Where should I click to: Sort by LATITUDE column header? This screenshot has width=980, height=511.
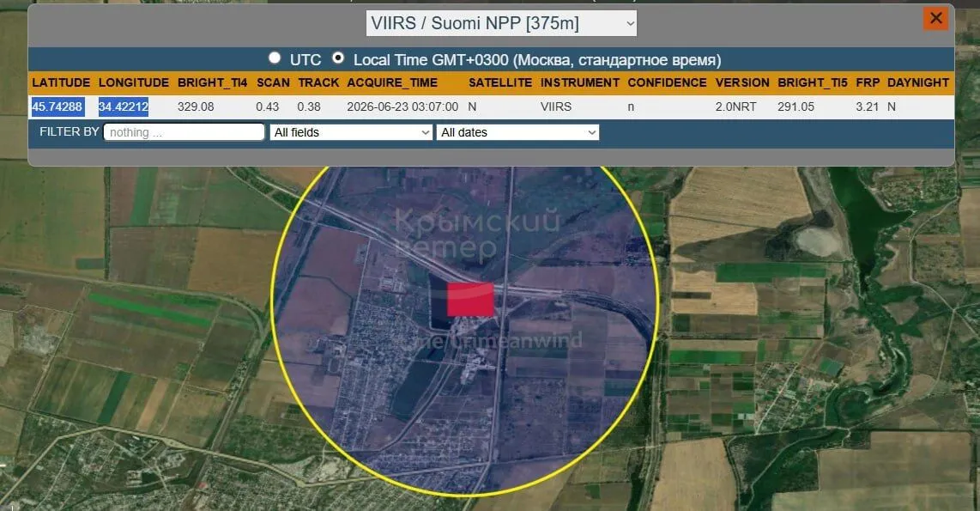tap(61, 82)
